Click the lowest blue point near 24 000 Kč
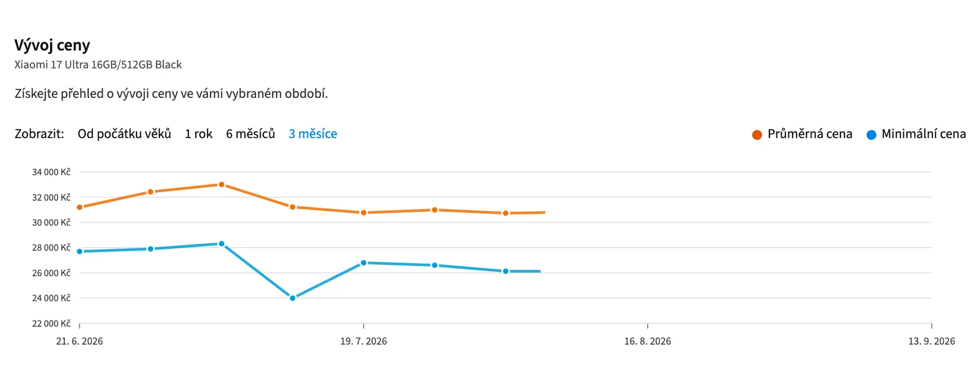Viewport: 980px width, 387px height. (x=292, y=298)
